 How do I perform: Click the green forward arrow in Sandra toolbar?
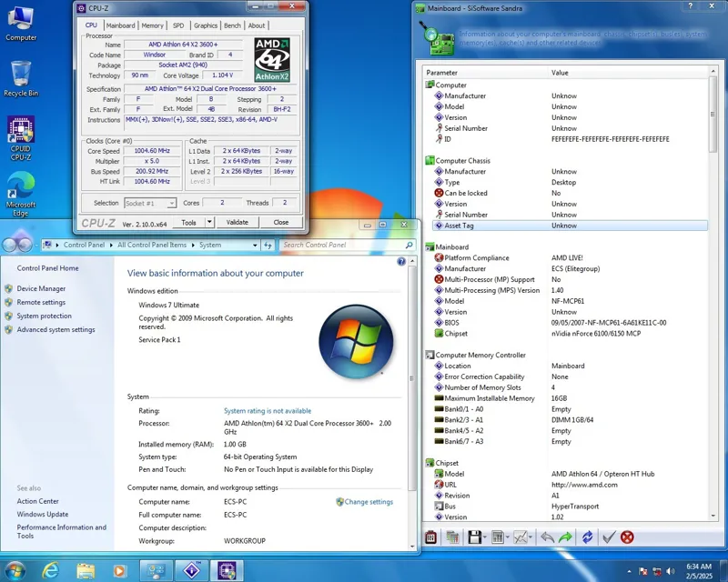click(566, 537)
